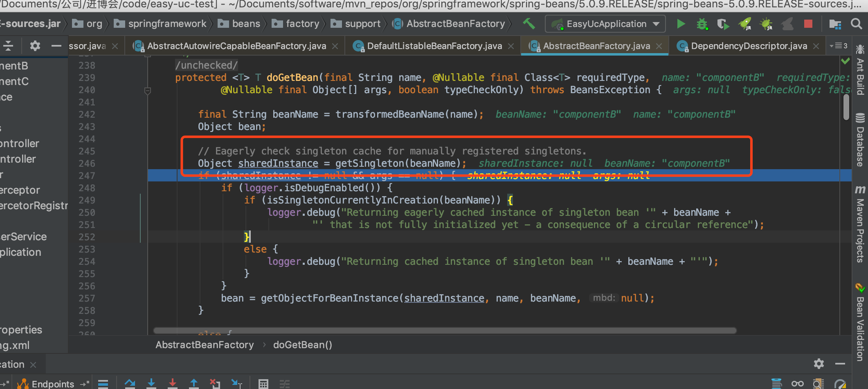
Task: Open Search Everywhere magnifier
Action: point(856,24)
